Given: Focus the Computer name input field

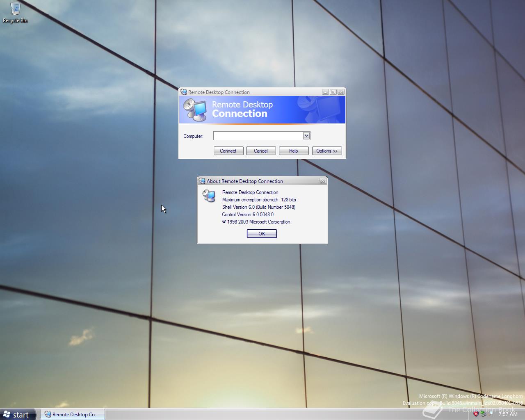Looking at the screenshot, I should click(x=258, y=136).
